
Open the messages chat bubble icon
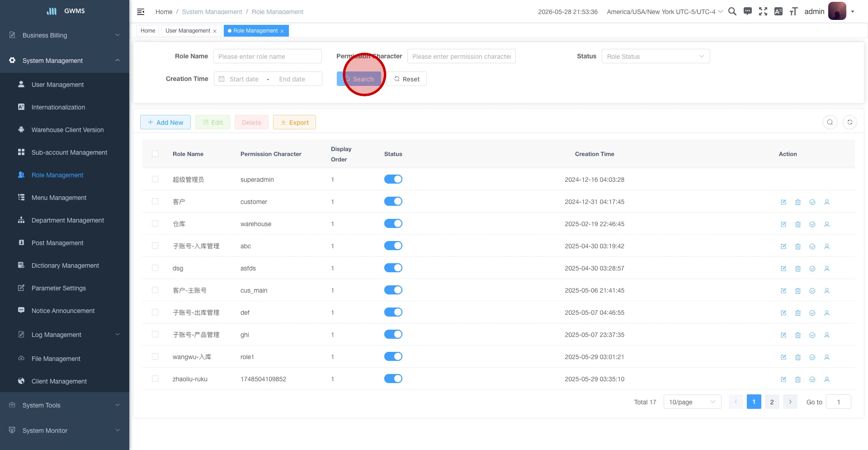[748, 11]
